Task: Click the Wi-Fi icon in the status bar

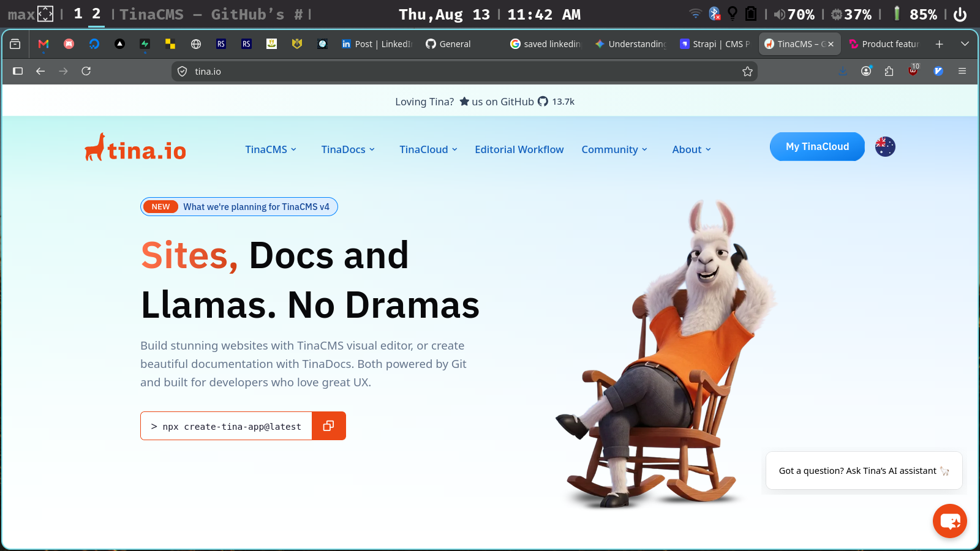Action: [x=695, y=13]
